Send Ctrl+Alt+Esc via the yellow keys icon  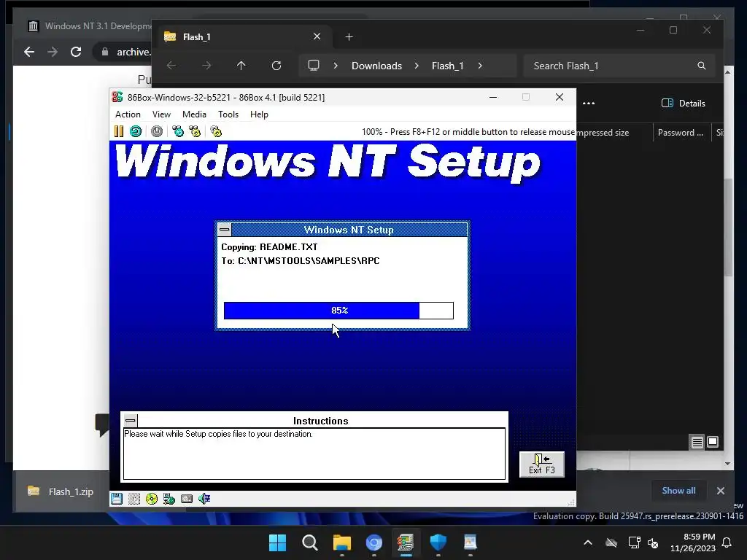(x=195, y=131)
